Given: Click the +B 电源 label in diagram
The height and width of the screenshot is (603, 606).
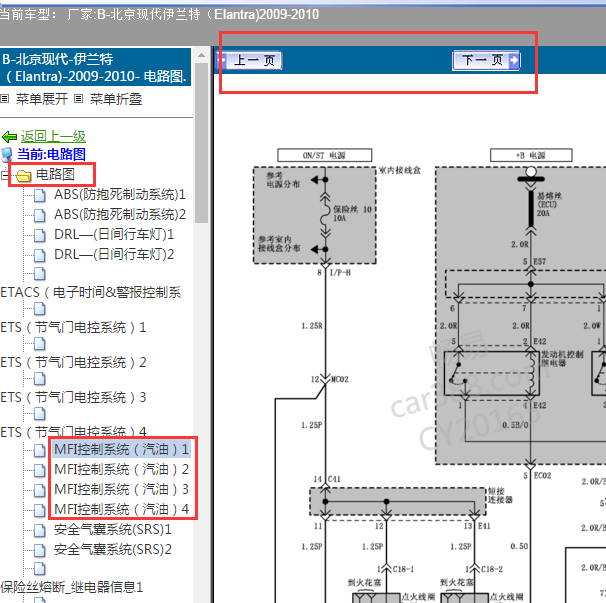Looking at the screenshot, I should click(531, 155).
